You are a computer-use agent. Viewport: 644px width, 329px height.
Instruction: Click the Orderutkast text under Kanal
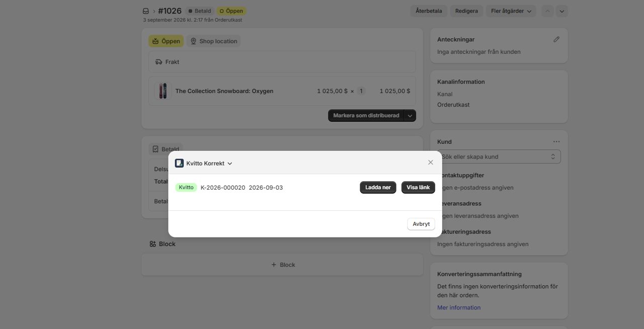pyautogui.click(x=453, y=105)
